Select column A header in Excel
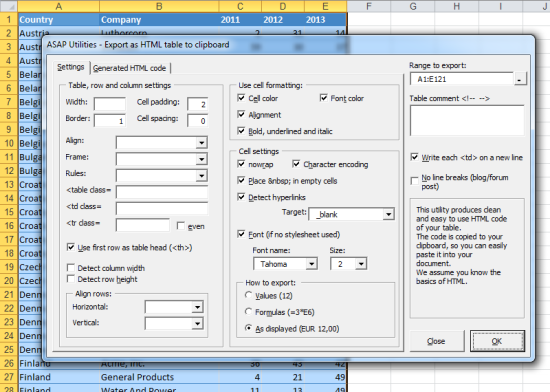The width and height of the screenshot is (550, 392). (x=58, y=6)
